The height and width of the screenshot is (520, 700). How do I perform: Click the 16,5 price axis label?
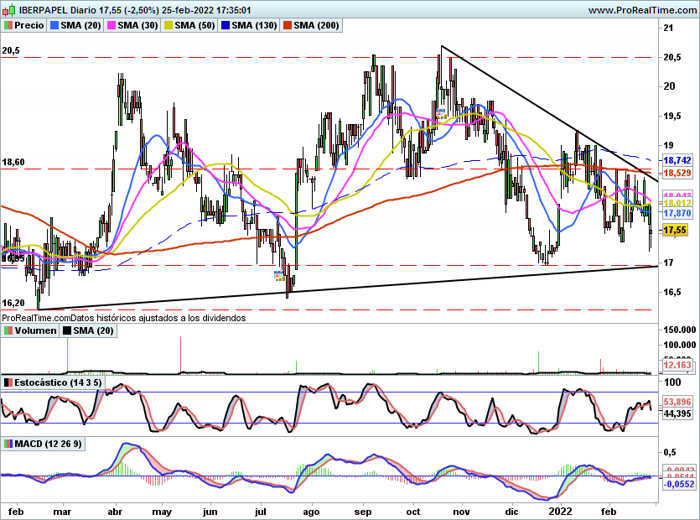tap(672, 292)
